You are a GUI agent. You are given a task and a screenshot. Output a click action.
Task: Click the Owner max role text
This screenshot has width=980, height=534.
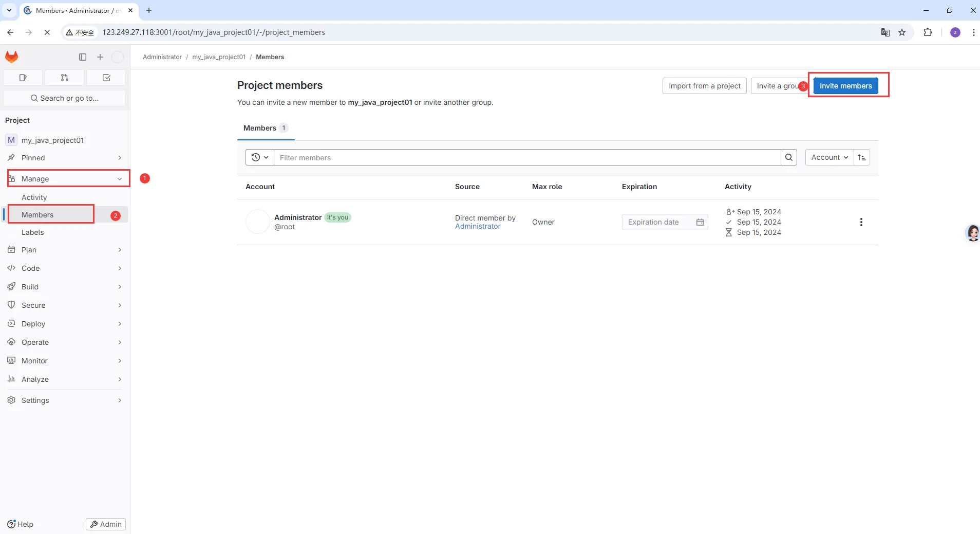pyautogui.click(x=543, y=222)
